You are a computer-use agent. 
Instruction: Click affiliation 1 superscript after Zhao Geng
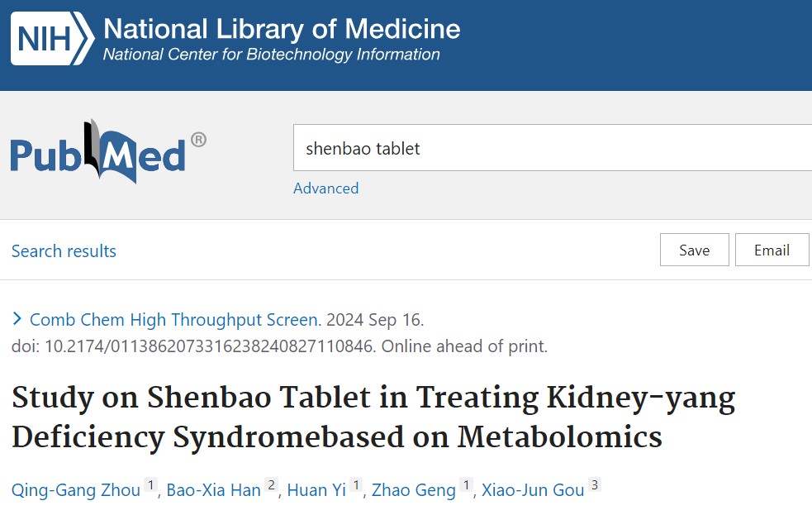tap(466, 486)
